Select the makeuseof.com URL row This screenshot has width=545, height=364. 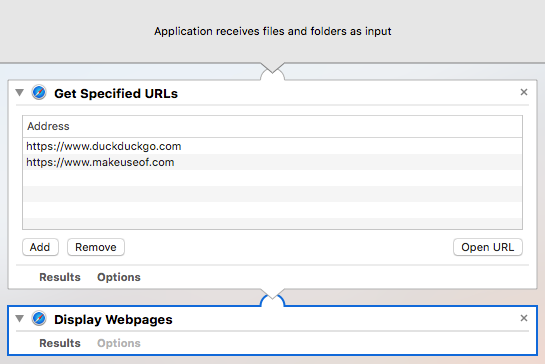coord(272,162)
